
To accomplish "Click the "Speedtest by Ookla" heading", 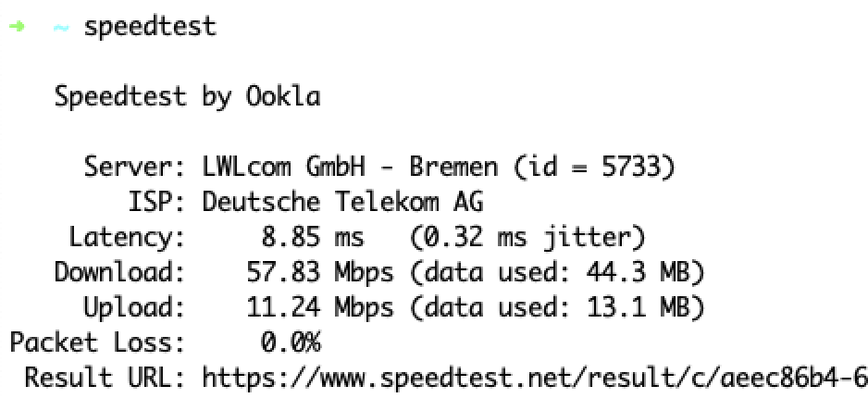I will click(x=187, y=96).
